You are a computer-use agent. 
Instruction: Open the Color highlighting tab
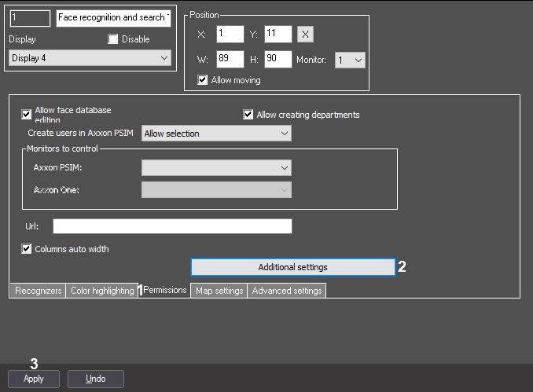[x=102, y=291]
